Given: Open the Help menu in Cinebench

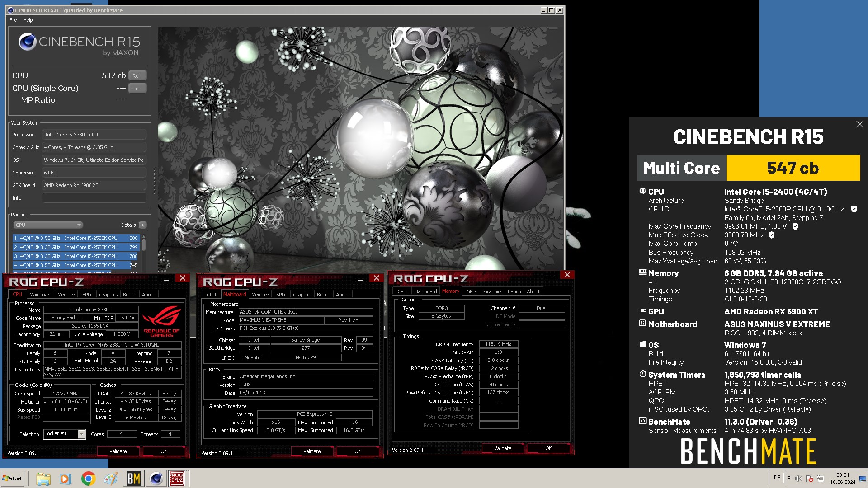Looking at the screenshot, I should [x=28, y=20].
